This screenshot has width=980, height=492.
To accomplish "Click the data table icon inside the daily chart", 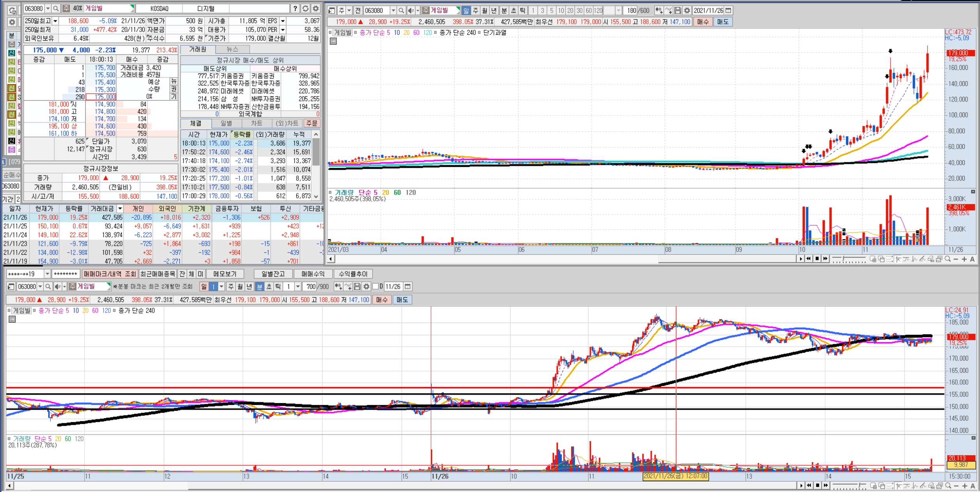I will 333,41.
